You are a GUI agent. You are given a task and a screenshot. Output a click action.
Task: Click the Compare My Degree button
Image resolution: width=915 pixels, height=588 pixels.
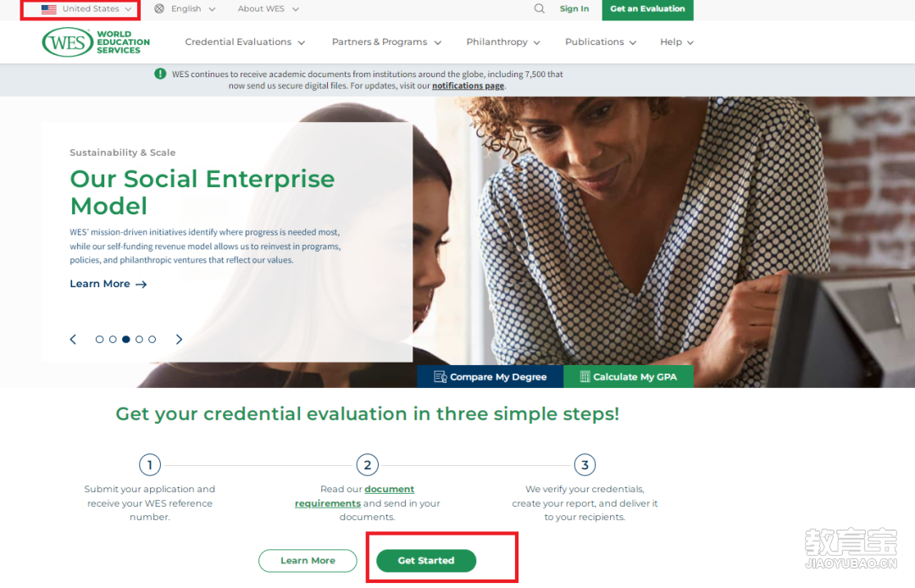[491, 377]
